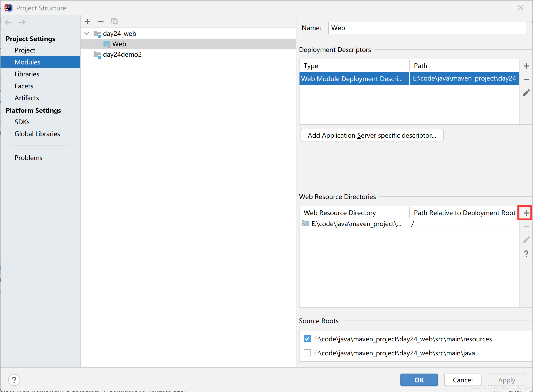
Task: Click Web Resource Directory column header
Action: (x=354, y=213)
